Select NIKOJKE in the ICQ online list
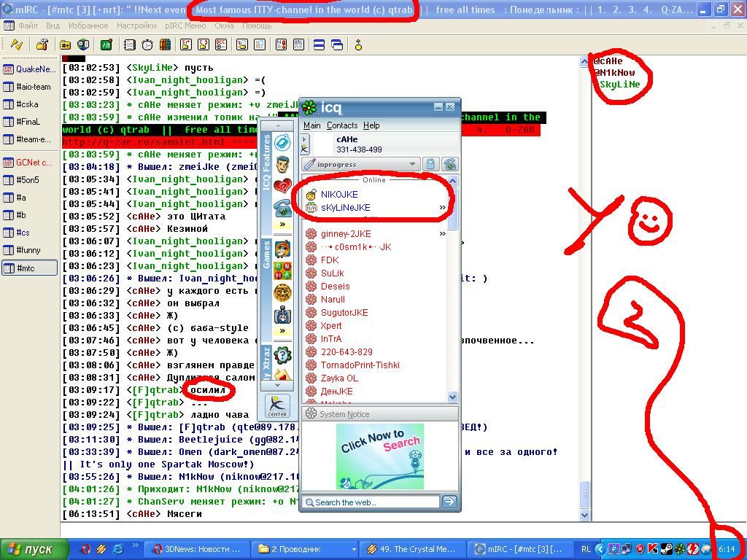The image size is (747, 560). pos(339,194)
